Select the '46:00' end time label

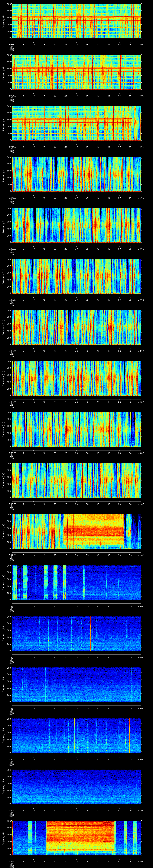(x=141, y=759)
